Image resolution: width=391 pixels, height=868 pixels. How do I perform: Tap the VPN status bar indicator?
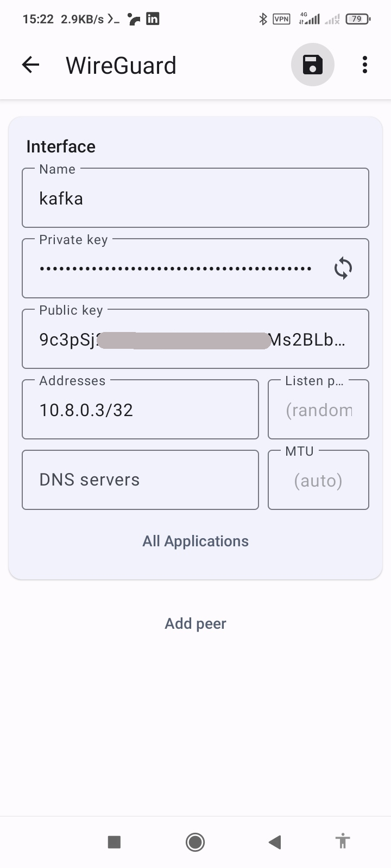pyautogui.click(x=281, y=20)
